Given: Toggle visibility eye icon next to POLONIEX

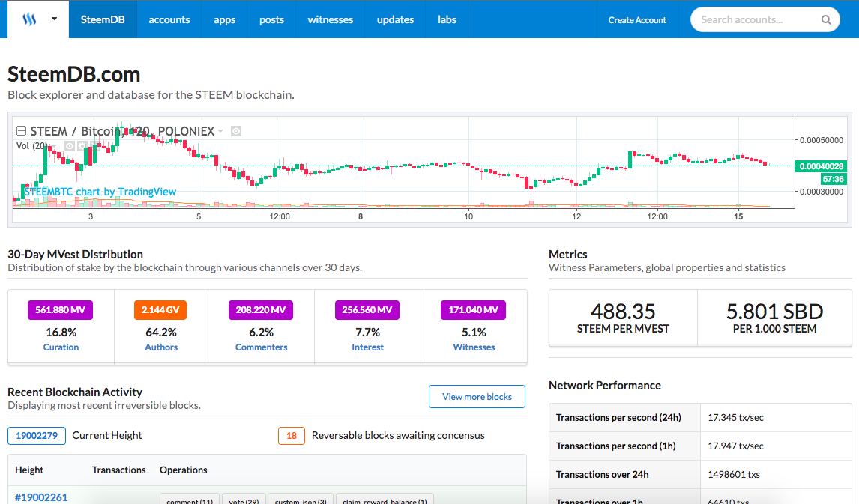Looking at the screenshot, I should pos(236,131).
